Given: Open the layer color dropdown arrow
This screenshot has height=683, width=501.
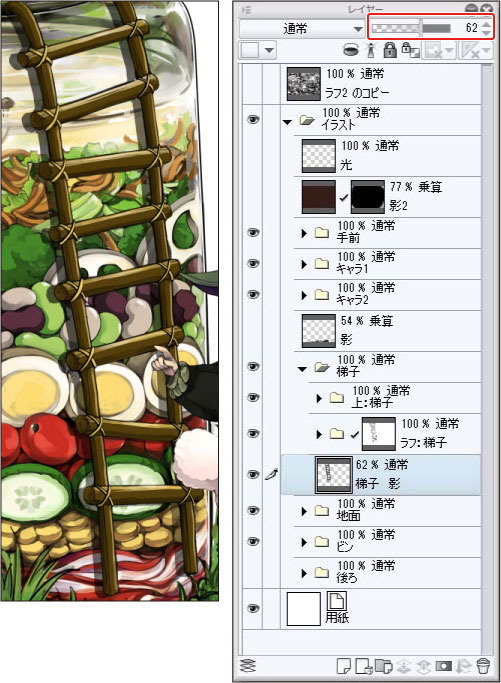Looking at the screenshot, I should (269, 51).
